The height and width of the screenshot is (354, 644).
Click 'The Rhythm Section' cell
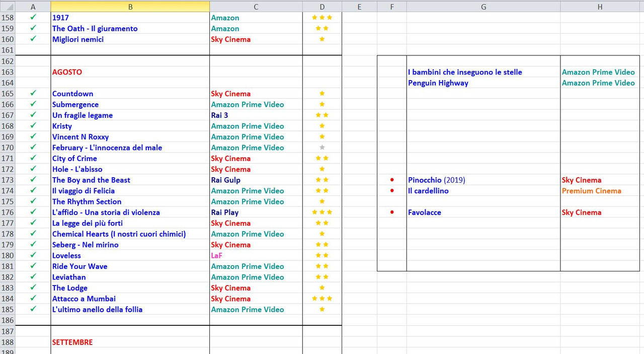pyautogui.click(x=130, y=201)
